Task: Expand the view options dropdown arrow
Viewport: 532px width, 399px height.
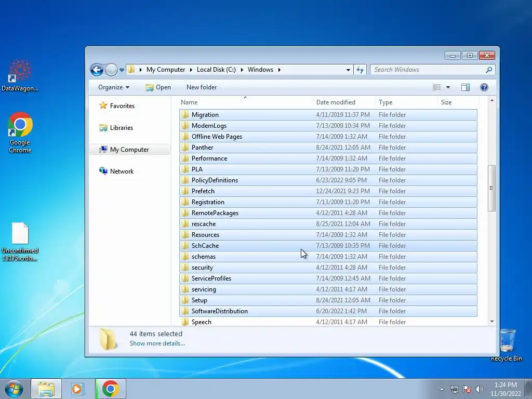Action: [x=448, y=87]
